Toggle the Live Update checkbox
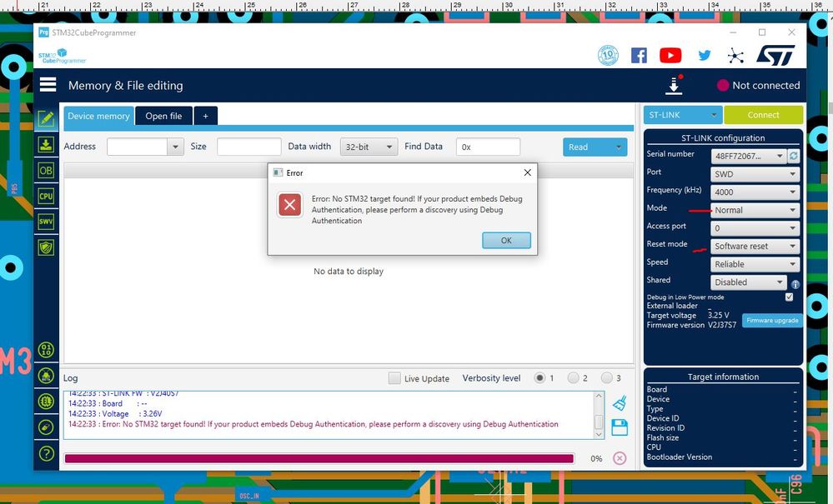 394,378
